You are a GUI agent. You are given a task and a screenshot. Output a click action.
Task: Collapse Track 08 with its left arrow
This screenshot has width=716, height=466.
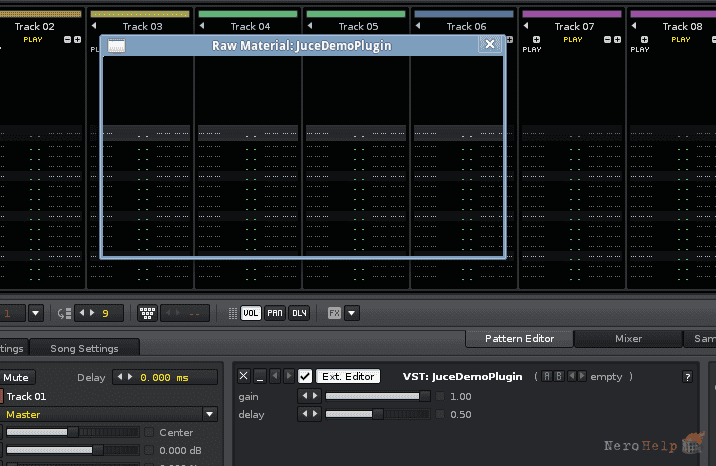[634, 26]
